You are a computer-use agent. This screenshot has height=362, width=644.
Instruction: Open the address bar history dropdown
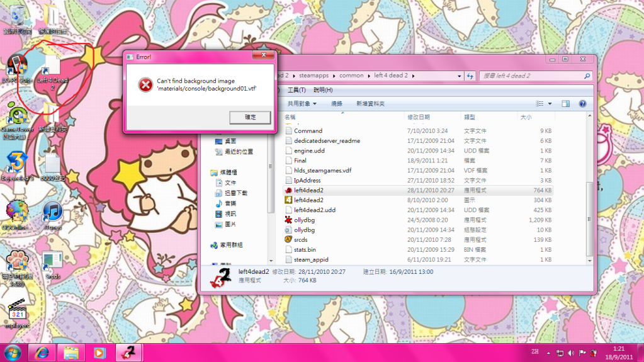point(458,76)
